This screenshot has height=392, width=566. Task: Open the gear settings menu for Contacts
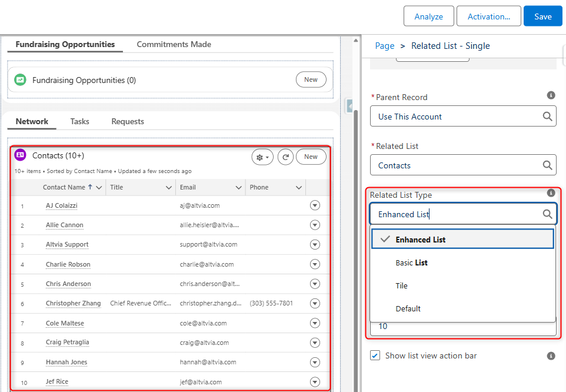pyautogui.click(x=262, y=157)
